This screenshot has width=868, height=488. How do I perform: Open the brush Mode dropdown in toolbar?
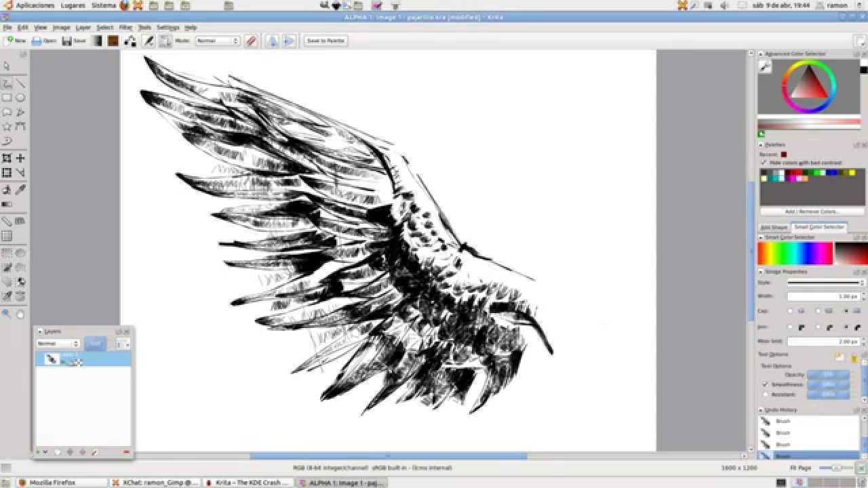coord(217,41)
